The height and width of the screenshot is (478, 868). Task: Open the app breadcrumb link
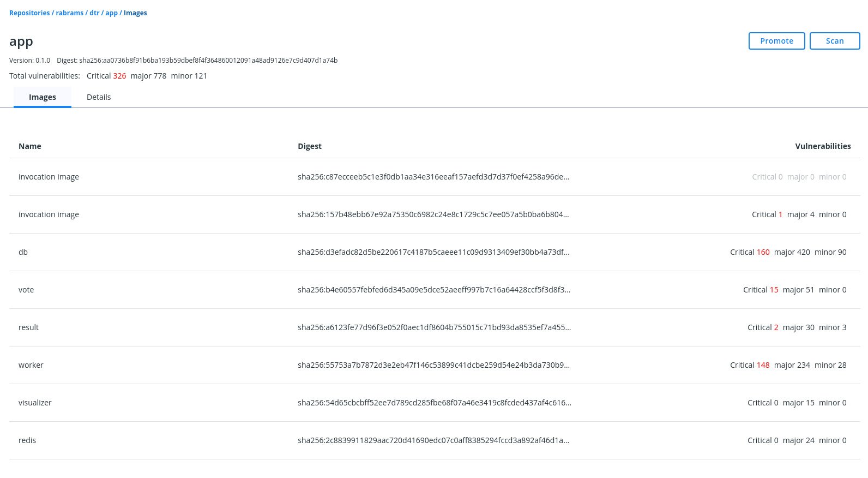click(111, 13)
